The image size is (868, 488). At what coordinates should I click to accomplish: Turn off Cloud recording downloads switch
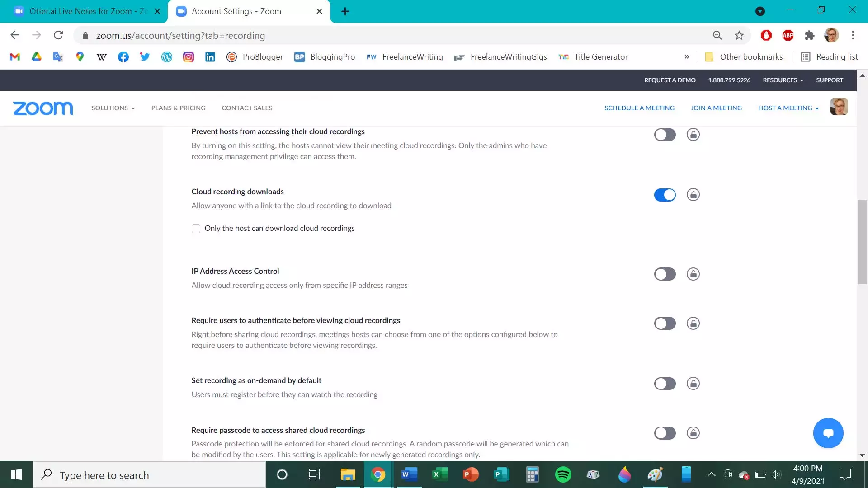665,195
